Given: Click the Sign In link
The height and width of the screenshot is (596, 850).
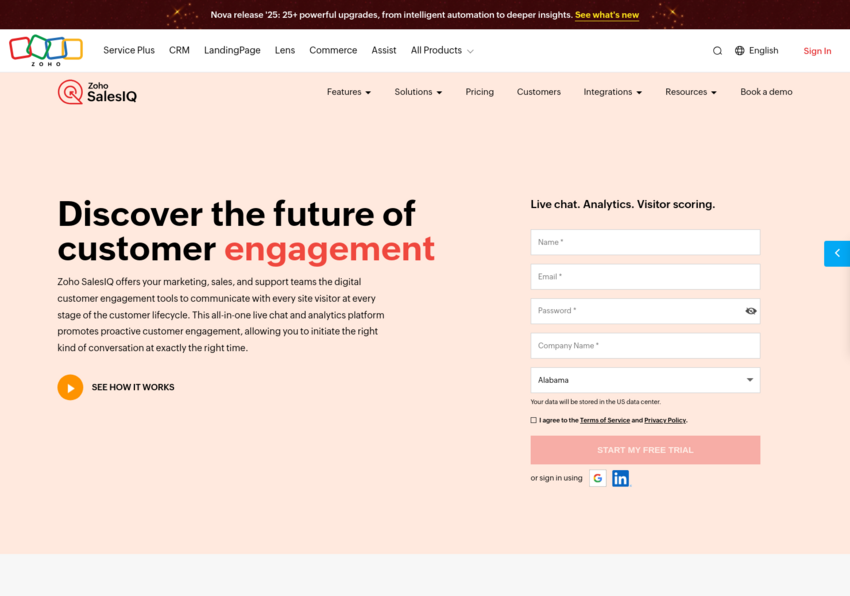Looking at the screenshot, I should click(817, 51).
